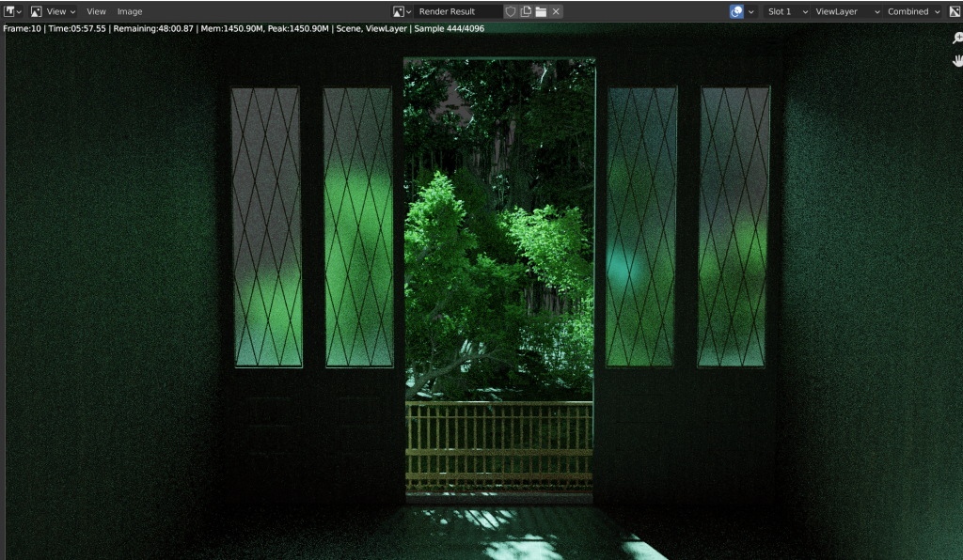Open the View mode dropdown
This screenshot has height=560, width=963.
54,11
